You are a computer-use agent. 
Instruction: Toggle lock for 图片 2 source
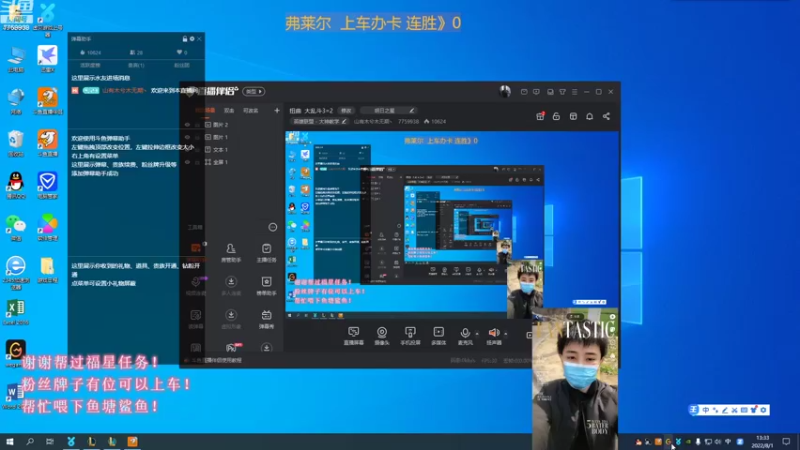[x=197, y=124]
